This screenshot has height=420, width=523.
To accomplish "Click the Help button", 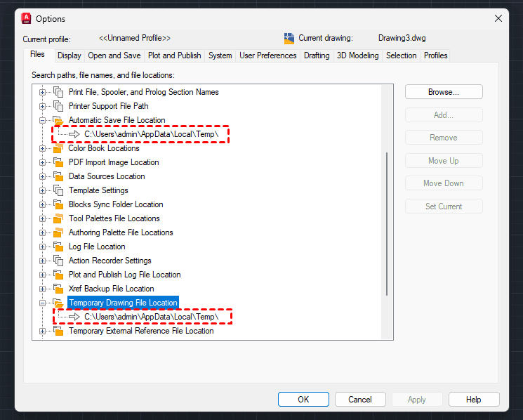I will [474, 400].
